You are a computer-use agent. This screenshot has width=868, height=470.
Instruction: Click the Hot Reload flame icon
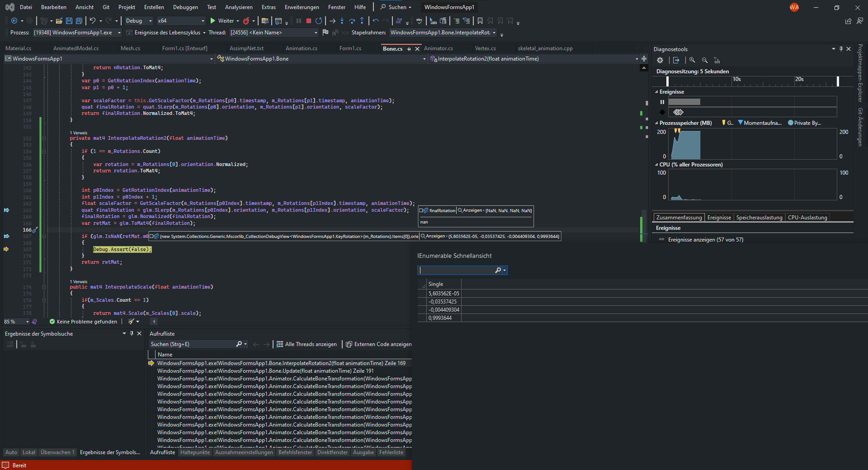pos(246,21)
